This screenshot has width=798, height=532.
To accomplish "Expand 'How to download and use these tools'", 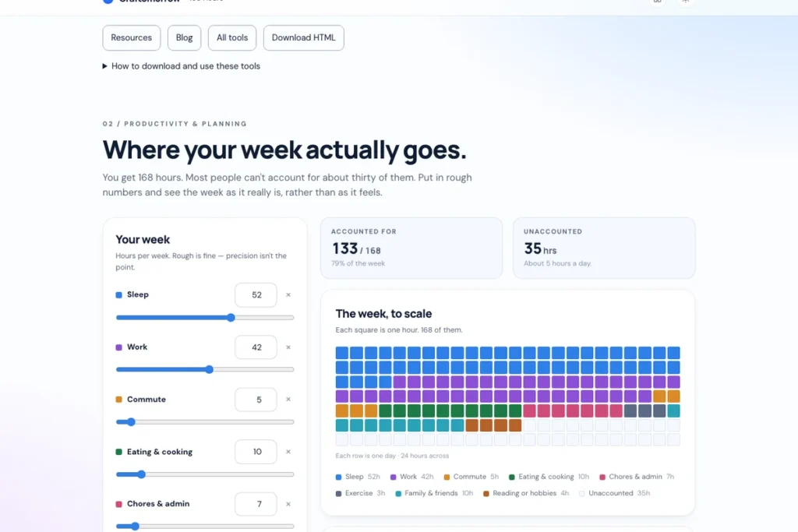I will pos(181,66).
